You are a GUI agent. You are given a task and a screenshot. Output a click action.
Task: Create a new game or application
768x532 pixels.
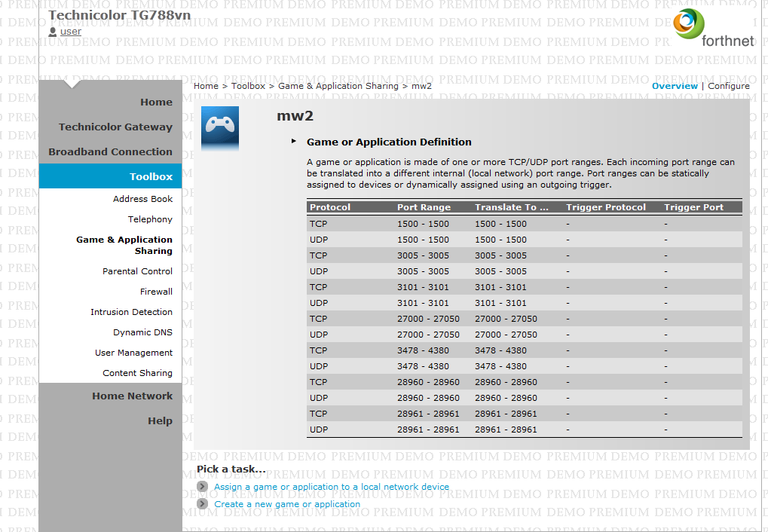click(x=287, y=503)
